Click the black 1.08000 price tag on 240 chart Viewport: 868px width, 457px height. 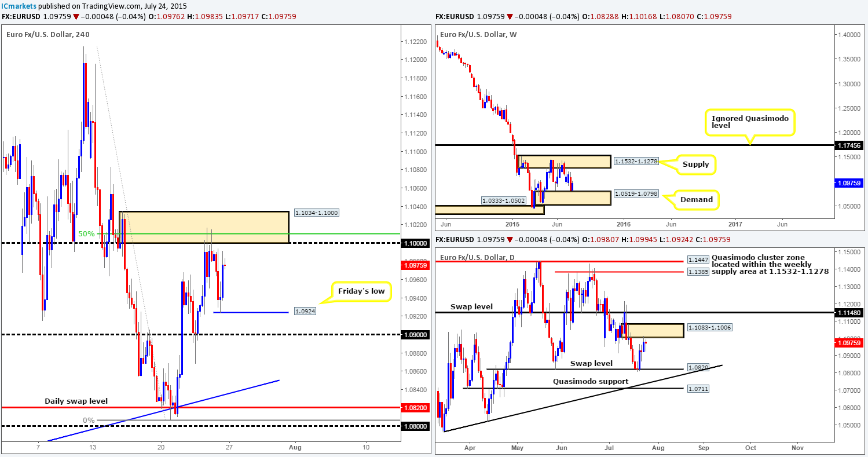pos(416,426)
